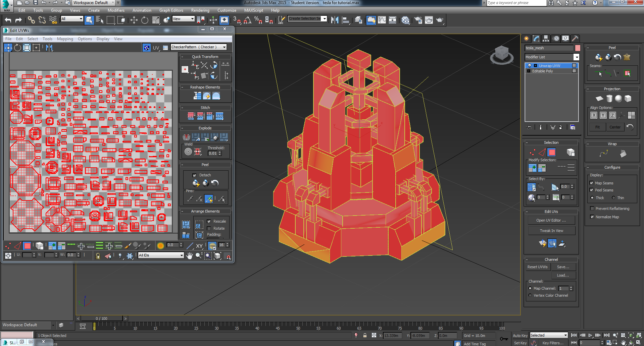Click the Weld Selected Subobjects icon

point(198,152)
